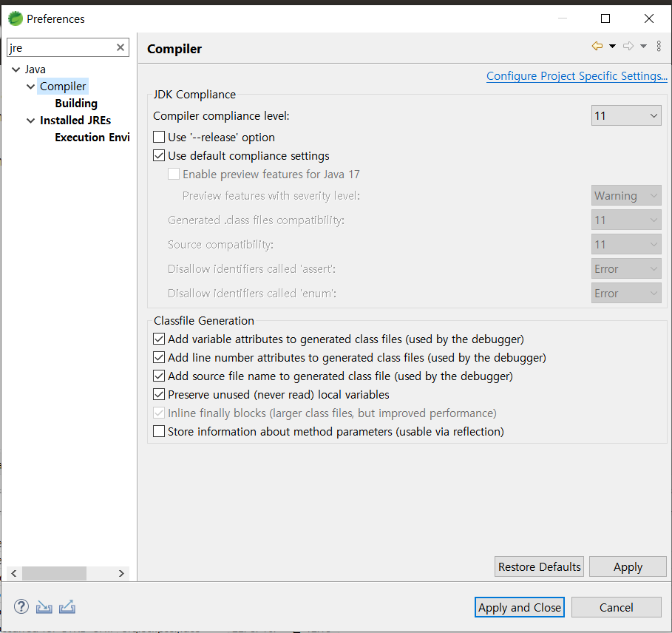Viewport: 672px width, 633px height.
Task: Toggle Add line number attributes checkbox
Action: coord(159,357)
